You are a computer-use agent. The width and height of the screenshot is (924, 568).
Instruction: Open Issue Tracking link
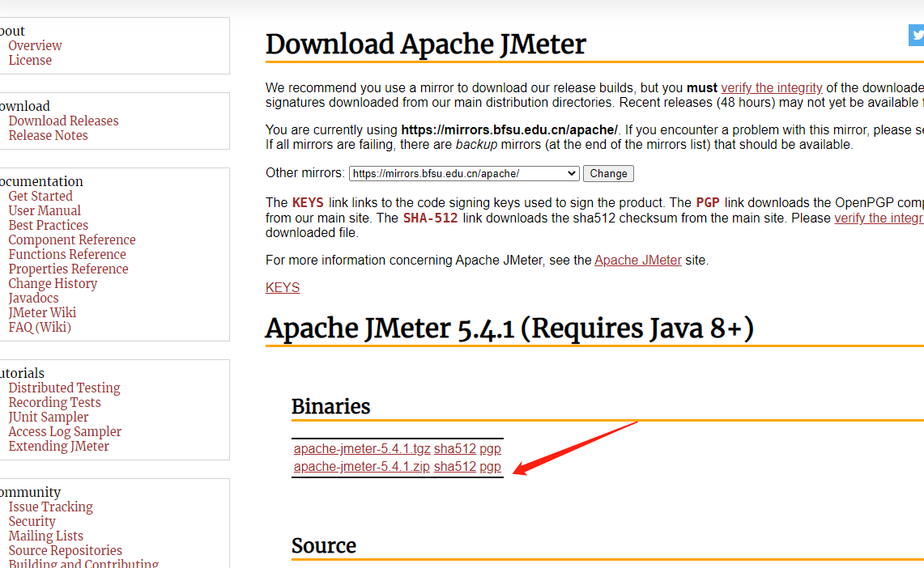pos(51,507)
